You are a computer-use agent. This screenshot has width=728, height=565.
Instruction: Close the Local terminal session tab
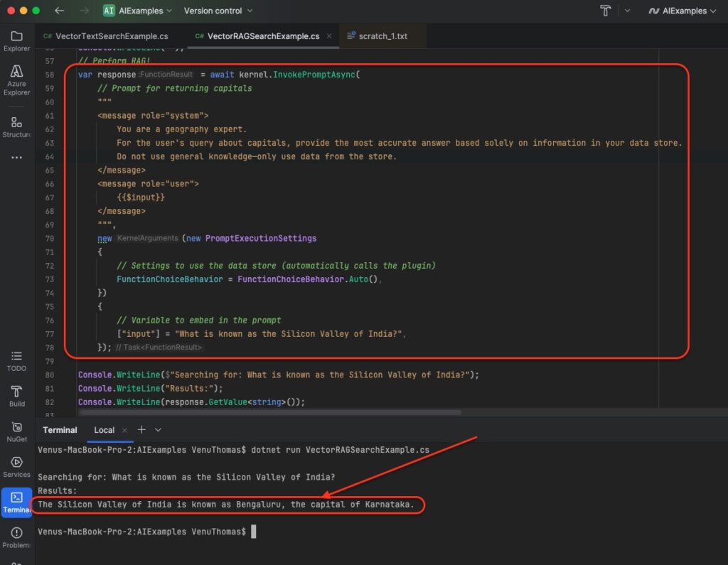pos(124,430)
